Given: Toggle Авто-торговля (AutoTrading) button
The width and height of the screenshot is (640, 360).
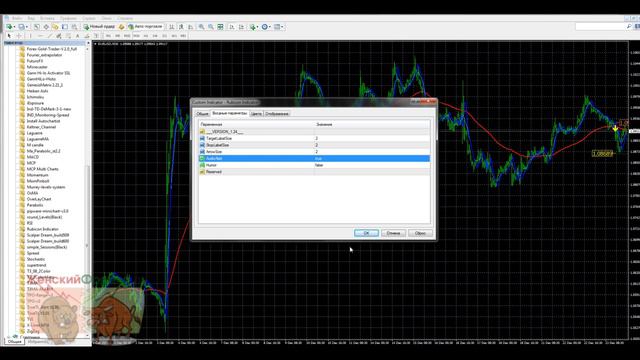Looking at the screenshot, I should coord(145,27).
